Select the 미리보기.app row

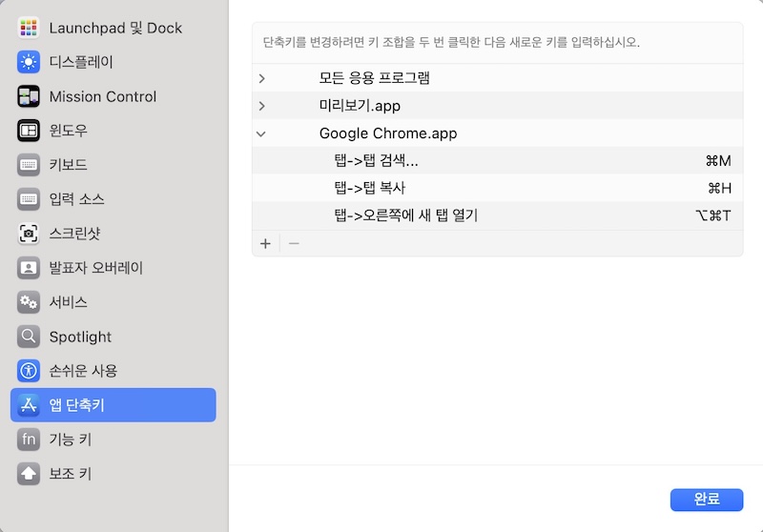pos(497,106)
